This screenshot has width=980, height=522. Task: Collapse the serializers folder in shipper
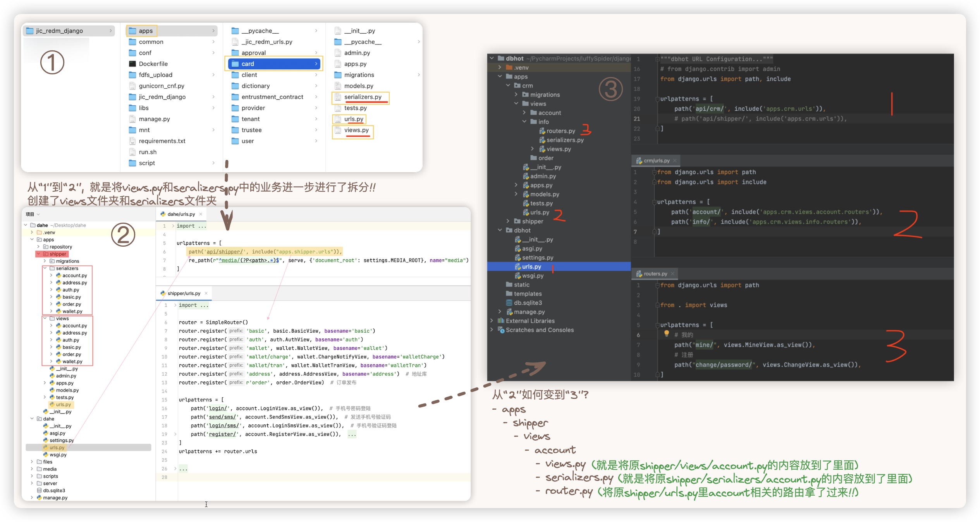point(45,268)
